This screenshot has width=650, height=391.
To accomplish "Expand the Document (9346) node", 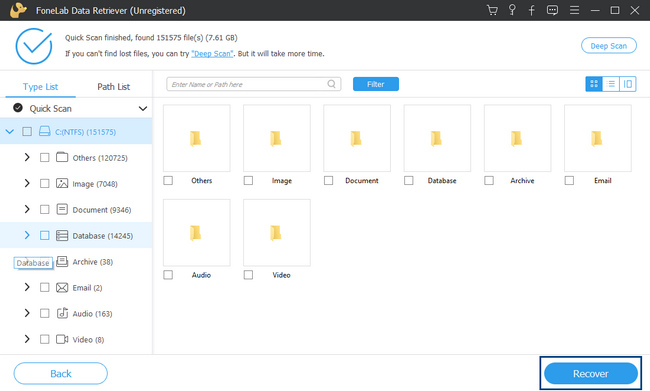I will [x=27, y=209].
